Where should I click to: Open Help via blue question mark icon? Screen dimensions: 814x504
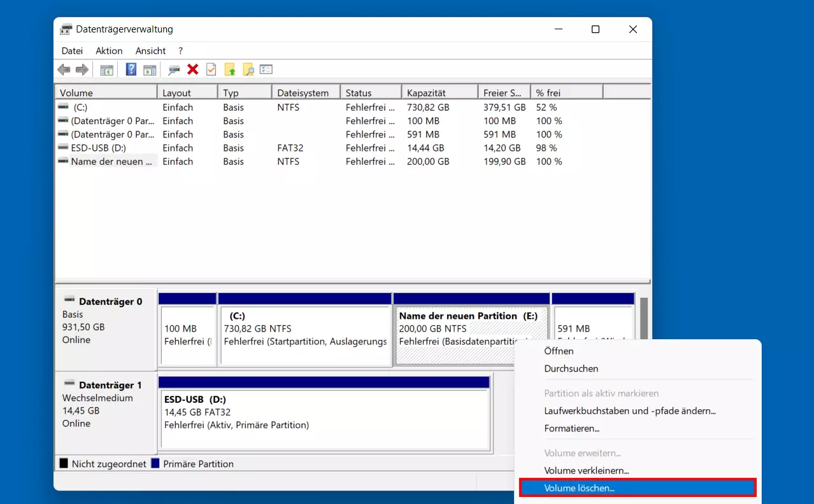pyautogui.click(x=131, y=69)
